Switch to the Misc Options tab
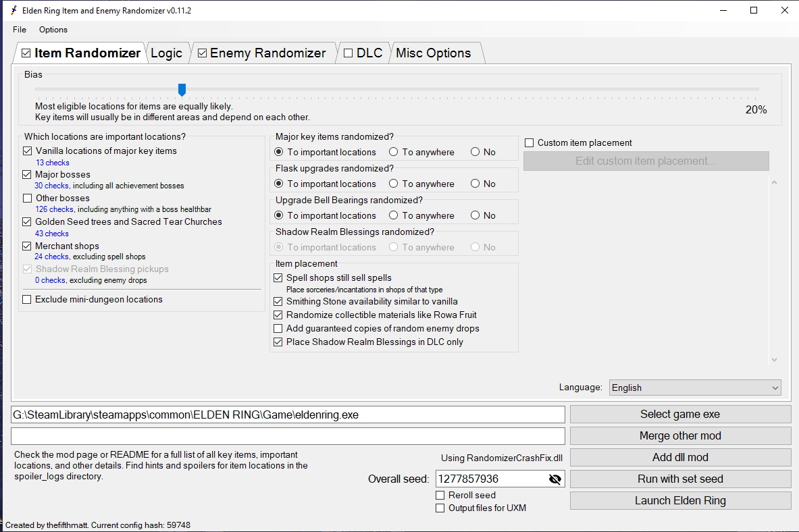 [x=434, y=53]
